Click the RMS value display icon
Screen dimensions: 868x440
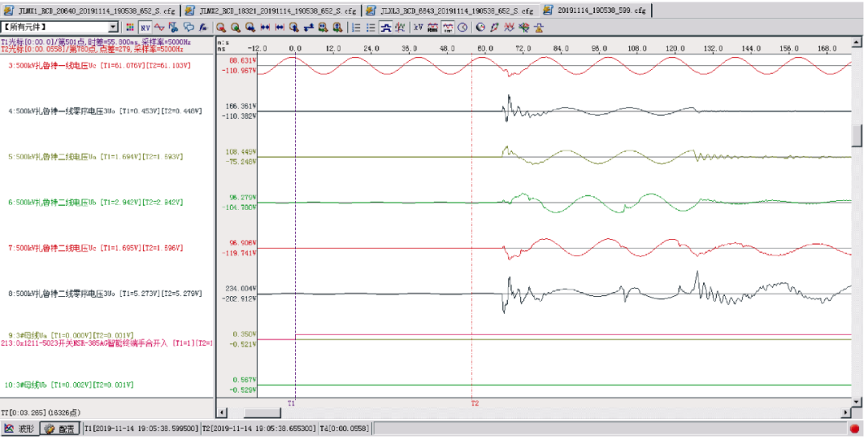coord(433,27)
